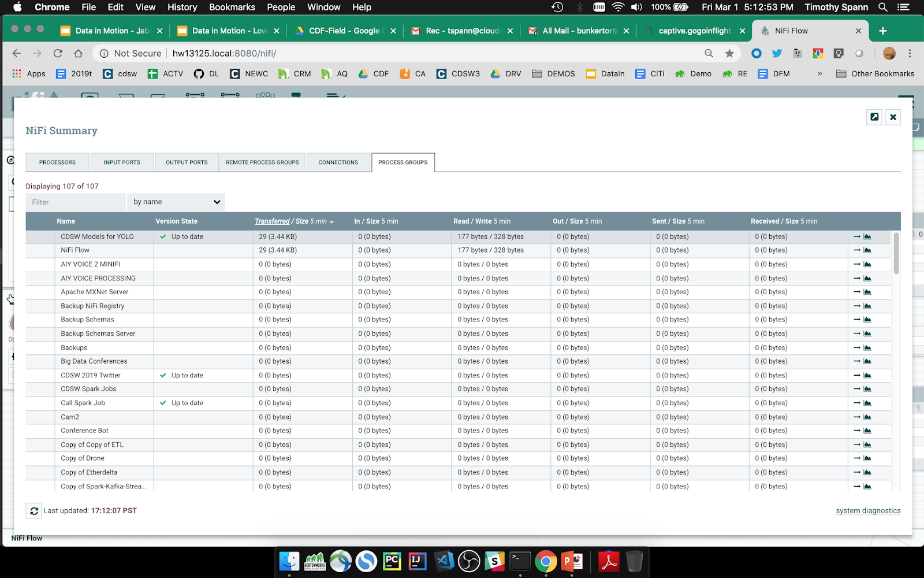Select the 'Backup Schemas Server' row name
Image resolution: width=924 pixels, height=578 pixels.
pos(98,334)
